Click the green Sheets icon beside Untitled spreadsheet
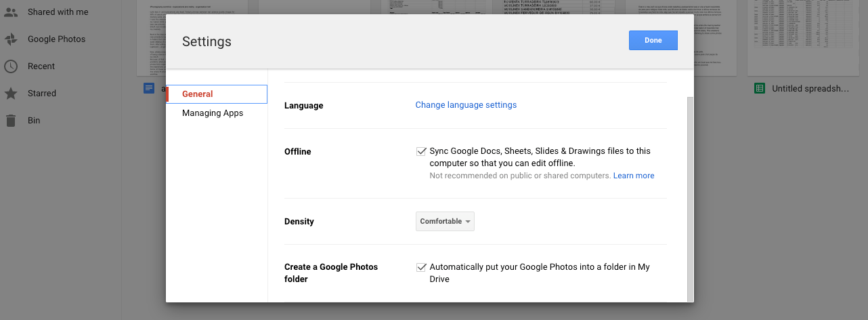This screenshot has width=868, height=320. tap(760, 88)
